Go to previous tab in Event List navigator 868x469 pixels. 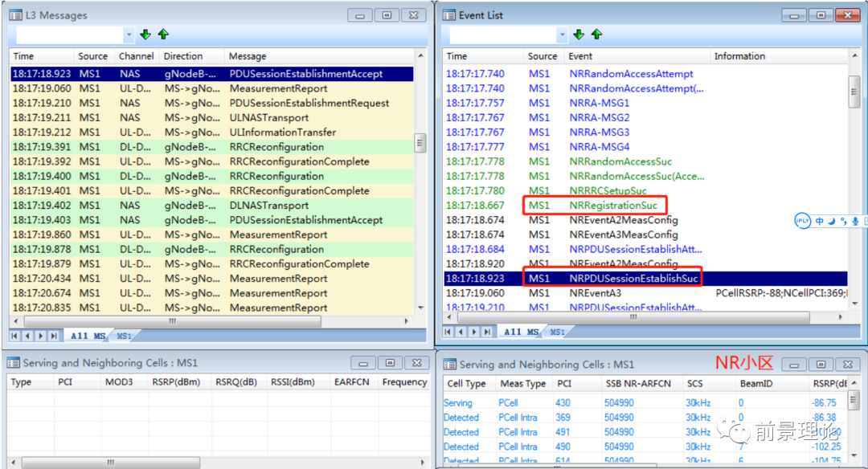[461, 332]
